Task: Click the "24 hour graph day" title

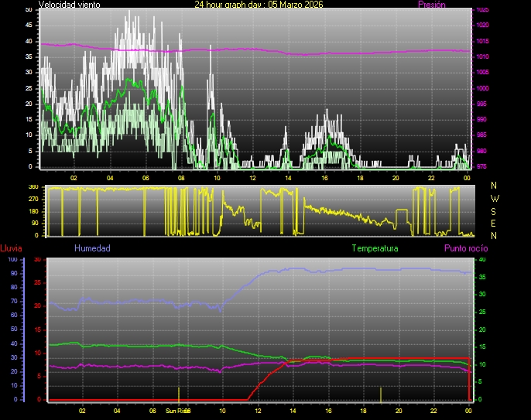Action: (x=259, y=5)
